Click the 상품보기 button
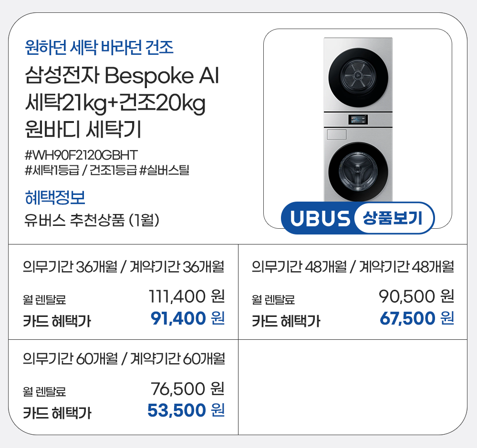 pyautogui.click(x=394, y=219)
